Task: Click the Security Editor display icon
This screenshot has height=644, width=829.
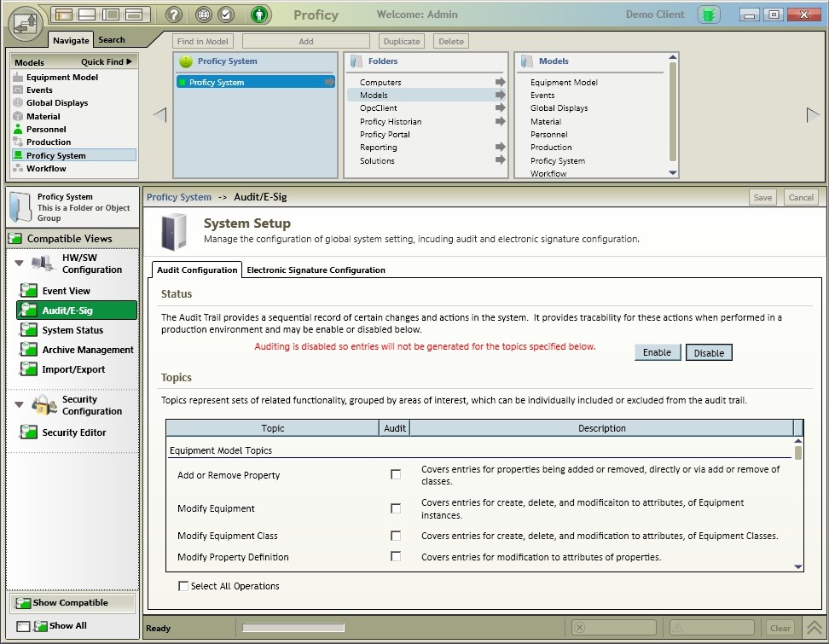Action: [x=28, y=432]
